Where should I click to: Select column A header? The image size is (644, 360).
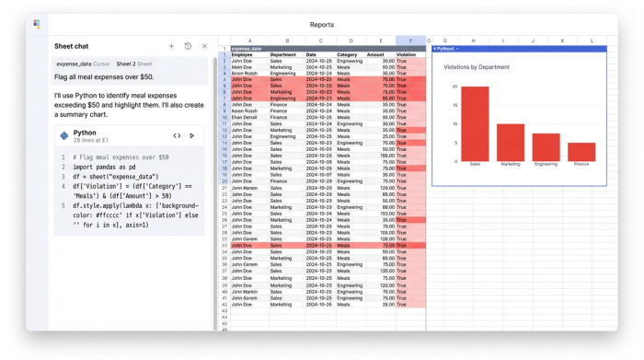click(x=249, y=41)
